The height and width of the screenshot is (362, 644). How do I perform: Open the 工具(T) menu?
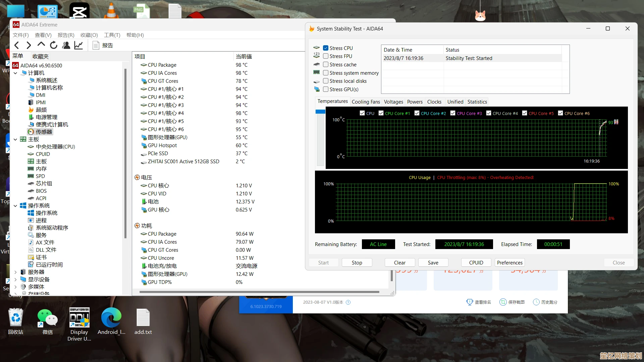tap(112, 35)
